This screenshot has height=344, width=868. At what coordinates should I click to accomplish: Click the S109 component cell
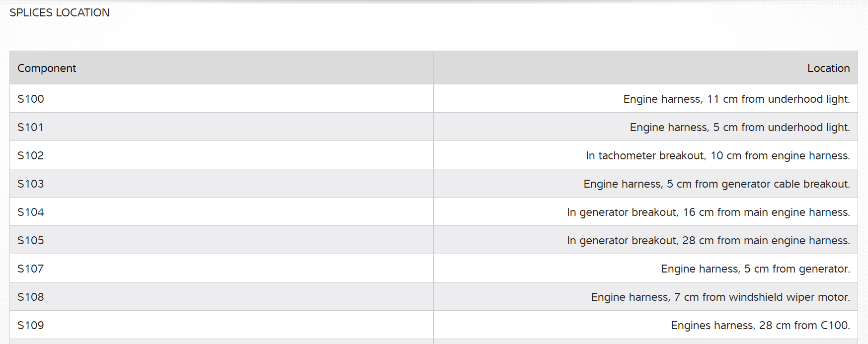[x=31, y=325]
